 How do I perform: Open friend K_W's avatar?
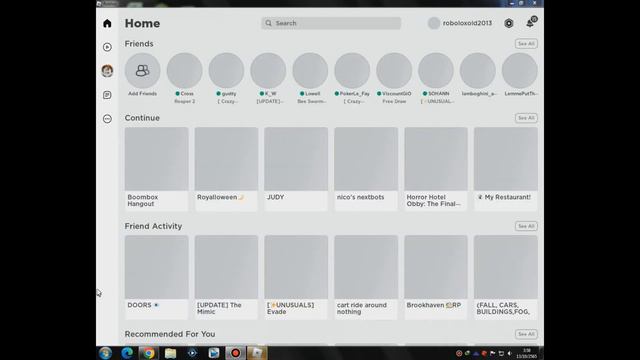268,71
